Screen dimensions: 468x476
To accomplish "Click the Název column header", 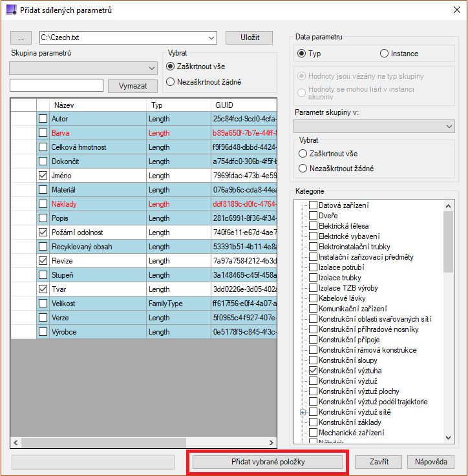I will coord(98,105).
